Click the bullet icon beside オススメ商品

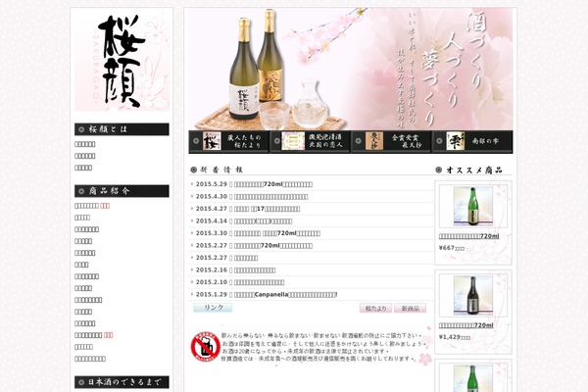point(438,170)
